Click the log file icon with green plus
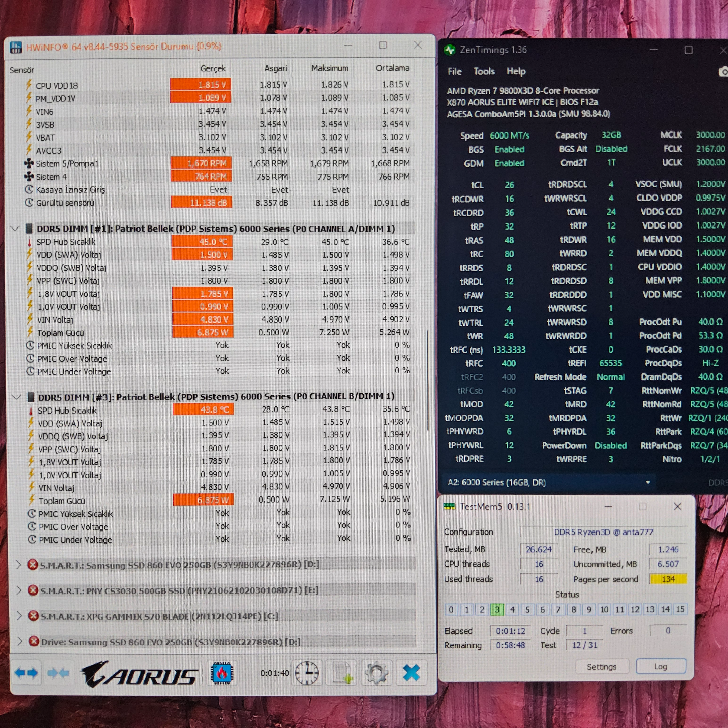This screenshot has height=728, width=728. click(342, 673)
